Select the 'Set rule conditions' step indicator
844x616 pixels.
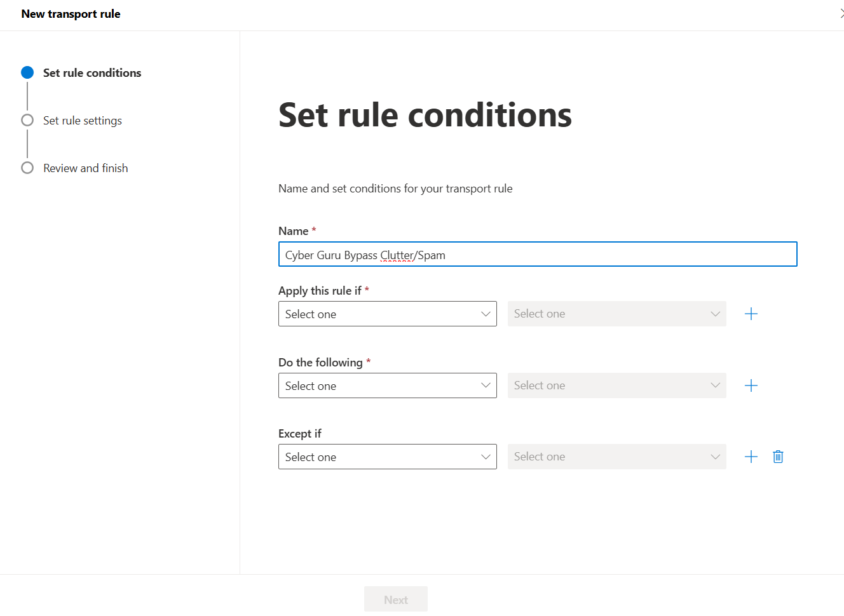(x=27, y=72)
